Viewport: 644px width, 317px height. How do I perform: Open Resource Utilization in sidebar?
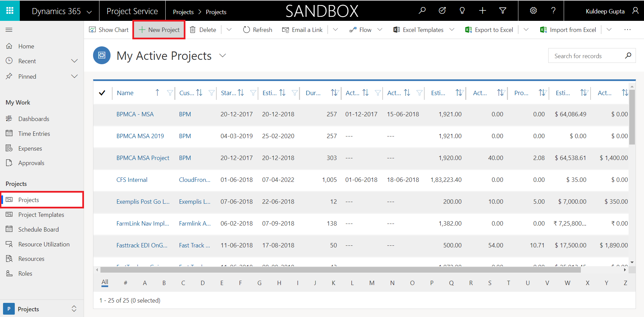coord(44,244)
